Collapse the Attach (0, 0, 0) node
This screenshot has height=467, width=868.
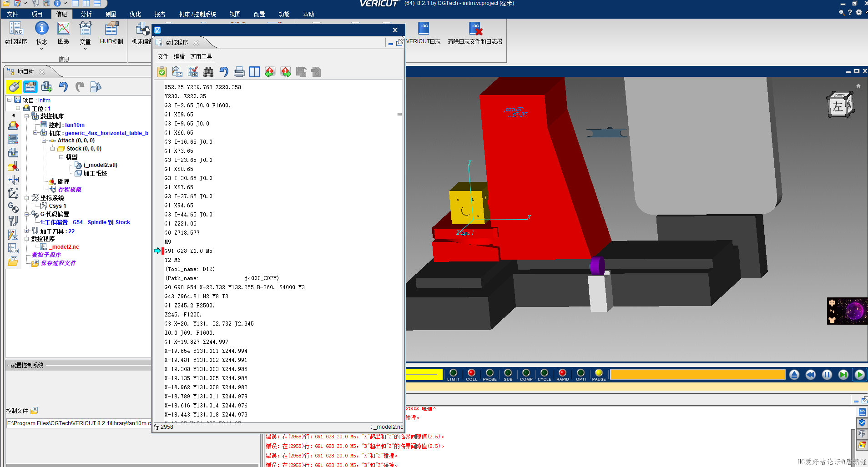pyautogui.click(x=44, y=141)
